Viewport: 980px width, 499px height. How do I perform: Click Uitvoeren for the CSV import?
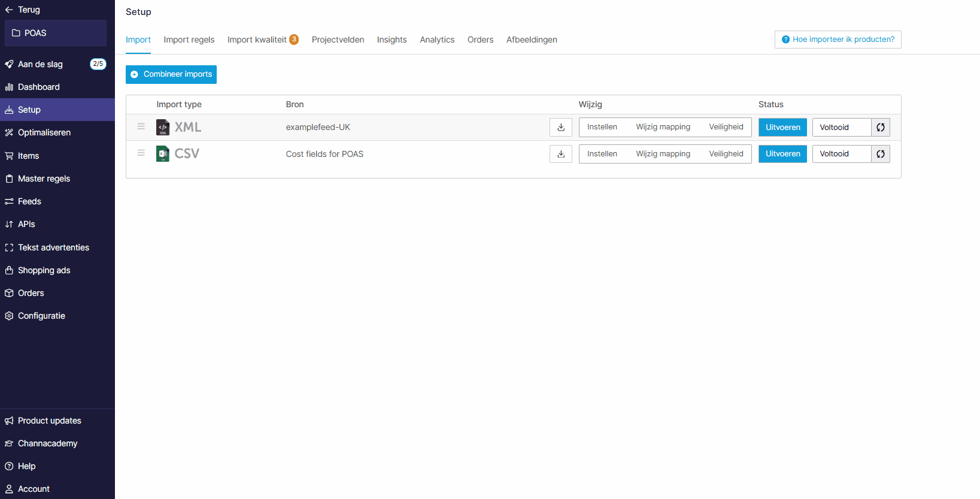783,154
